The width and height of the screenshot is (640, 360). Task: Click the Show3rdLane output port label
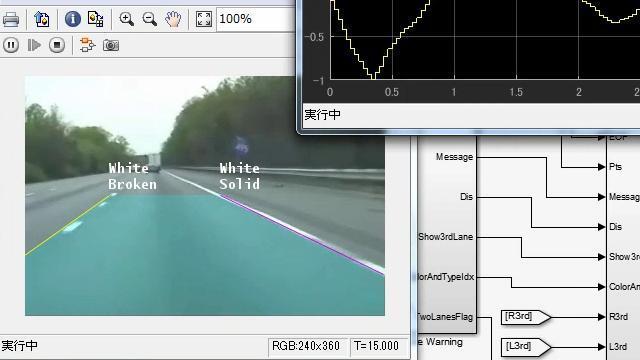446,237
